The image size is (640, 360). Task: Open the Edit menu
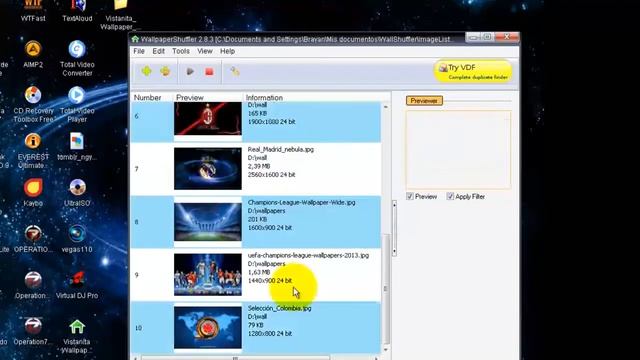[158, 51]
